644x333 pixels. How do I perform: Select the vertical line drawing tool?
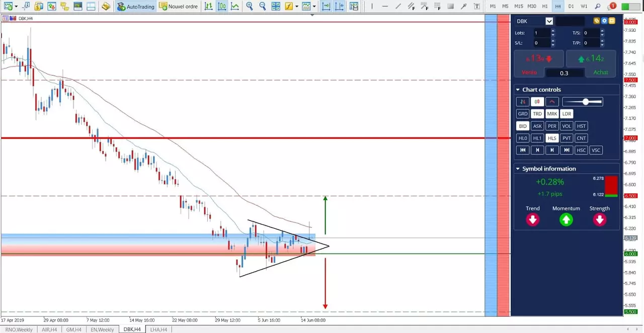(x=372, y=7)
